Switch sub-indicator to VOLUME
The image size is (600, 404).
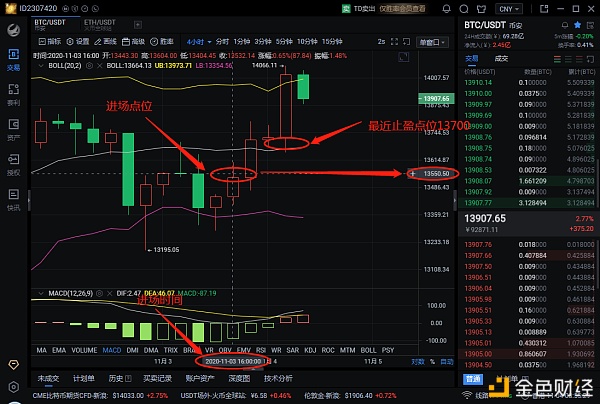[x=84, y=350]
